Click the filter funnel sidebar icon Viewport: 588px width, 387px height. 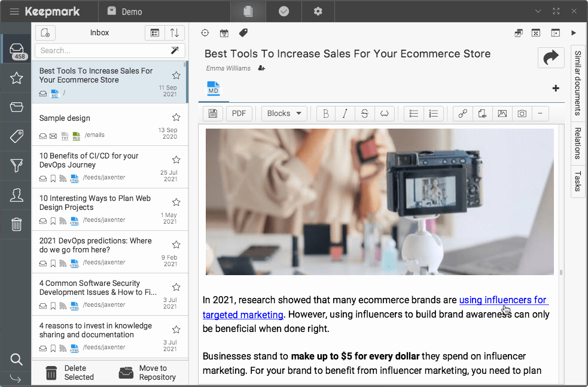click(x=16, y=166)
